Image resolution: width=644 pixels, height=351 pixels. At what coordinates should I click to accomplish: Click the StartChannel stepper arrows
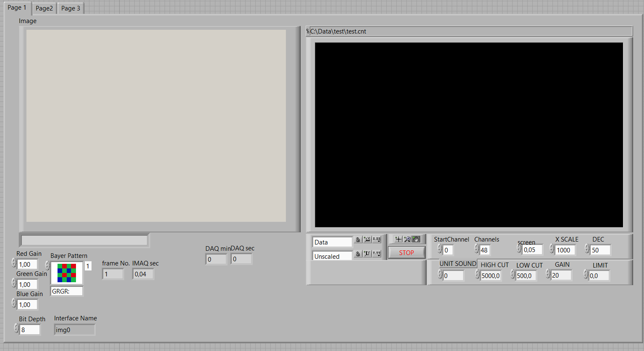(440, 249)
